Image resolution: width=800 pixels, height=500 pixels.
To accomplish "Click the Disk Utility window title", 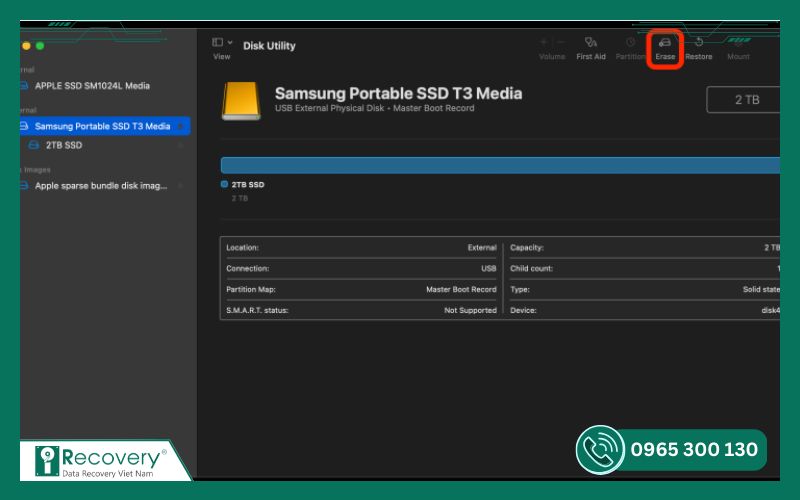I will [x=269, y=45].
